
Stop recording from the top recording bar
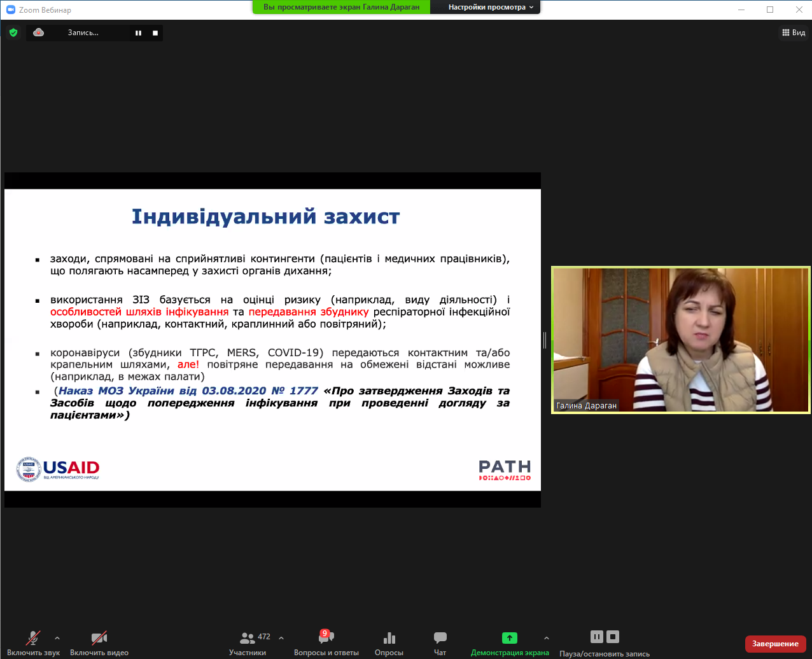(155, 32)
